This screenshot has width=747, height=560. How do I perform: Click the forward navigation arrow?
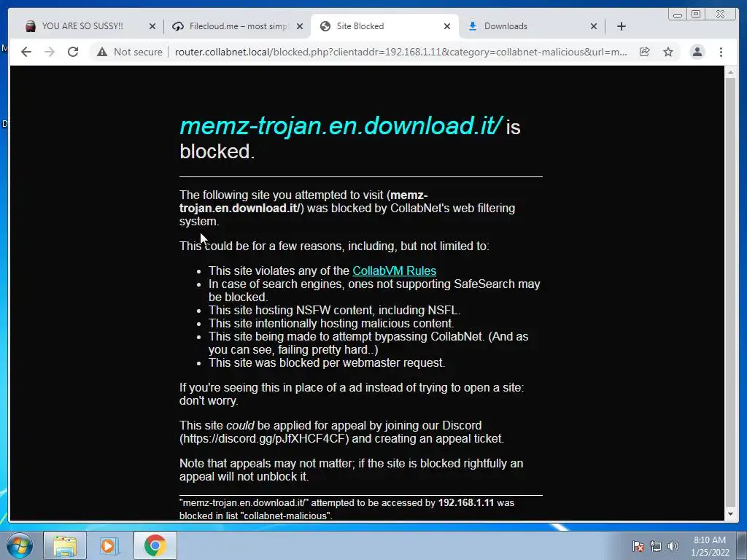pos(50,52)
